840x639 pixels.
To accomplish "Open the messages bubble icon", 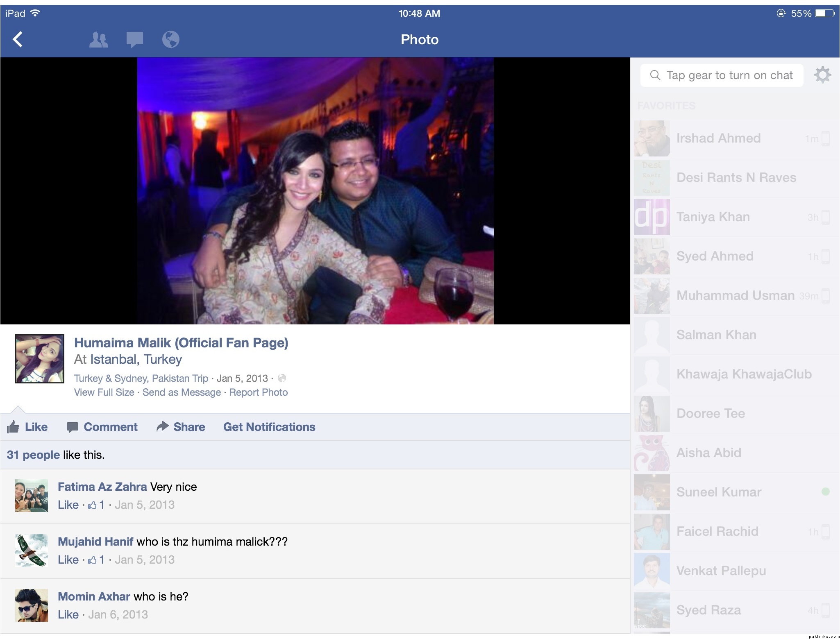I will pyautogui.click(x=134, y=40).
